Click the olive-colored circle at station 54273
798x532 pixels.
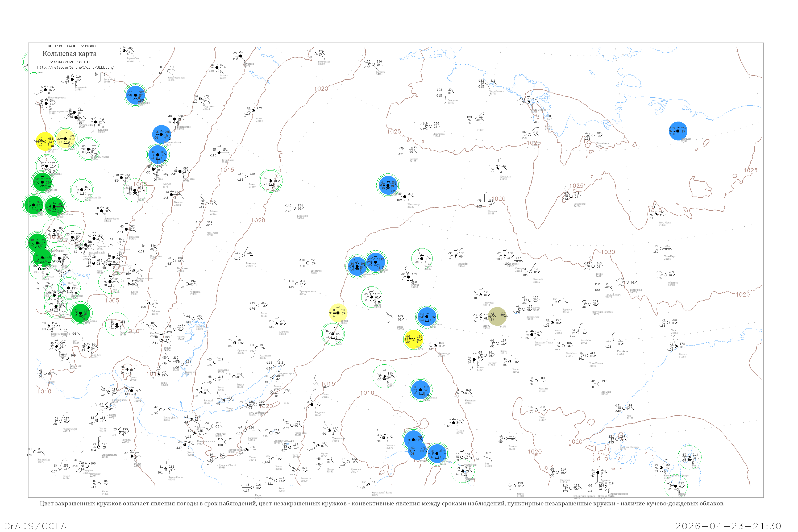click(x=497, y=316)
